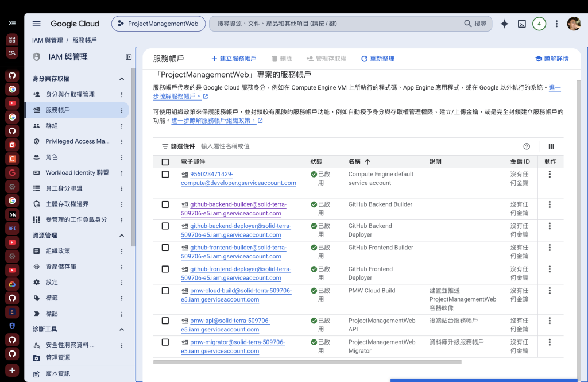Select the pmw-cloud-build row checkbox
The width and height of the screenshot is (588, 382).
click(165, 291)
